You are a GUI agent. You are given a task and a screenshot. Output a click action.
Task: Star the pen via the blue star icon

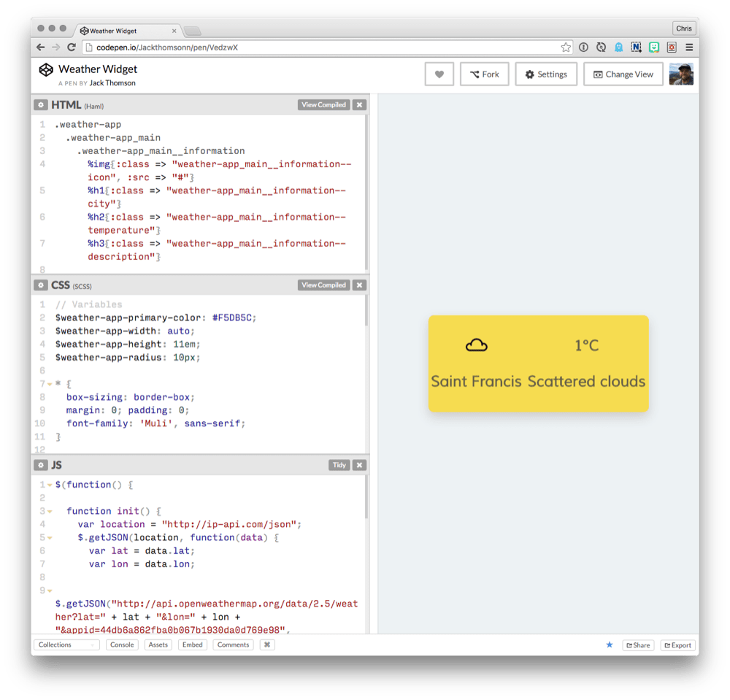pos(610,645)
